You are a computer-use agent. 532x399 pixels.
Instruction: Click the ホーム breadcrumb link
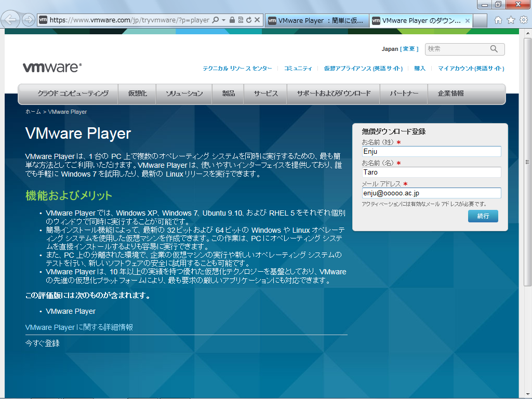33,112
